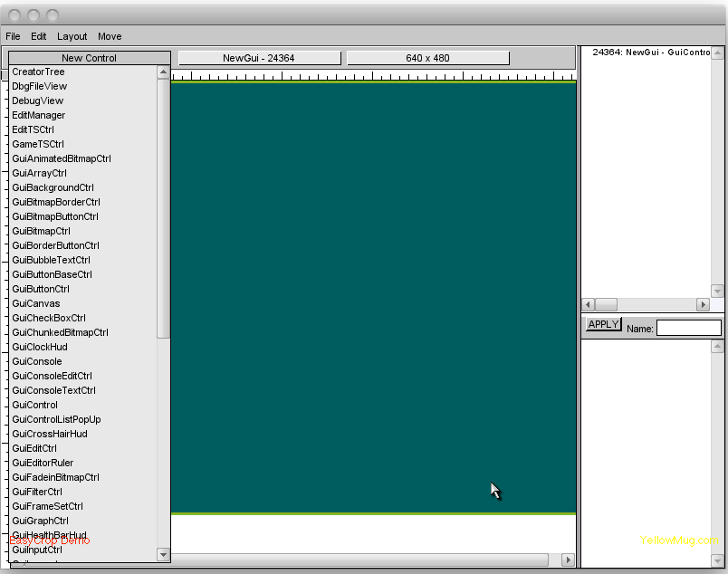Click tree panel scroll-down arrow
Screen dimensions: 728x574
717,291
